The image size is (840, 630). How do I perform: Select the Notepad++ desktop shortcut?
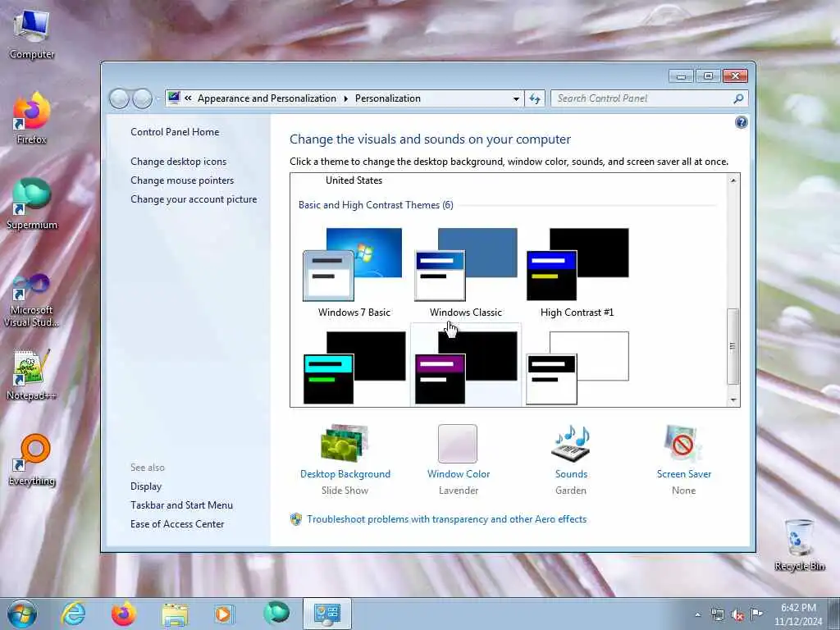[32, 374]
